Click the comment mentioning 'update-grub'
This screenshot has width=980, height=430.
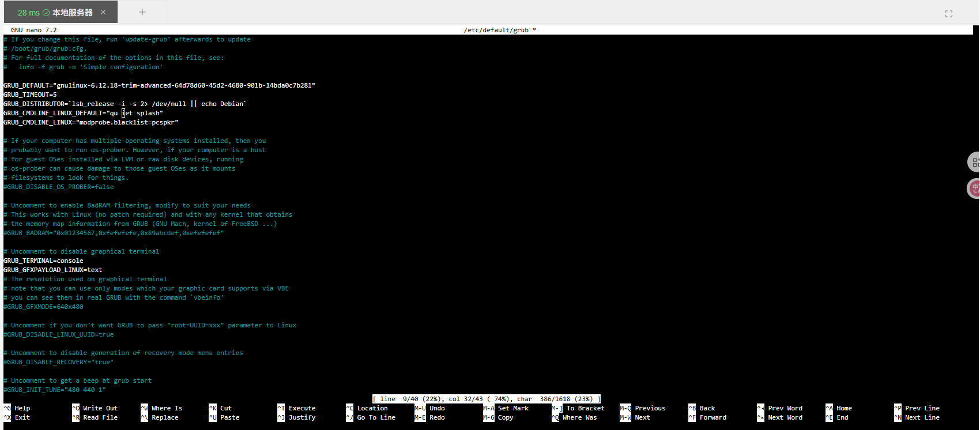(127, 39)
